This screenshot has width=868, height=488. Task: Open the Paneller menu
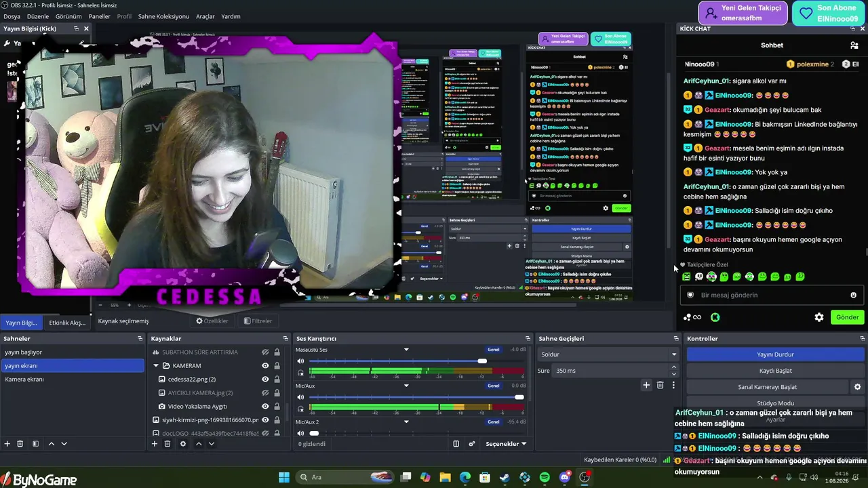point(99,16)
